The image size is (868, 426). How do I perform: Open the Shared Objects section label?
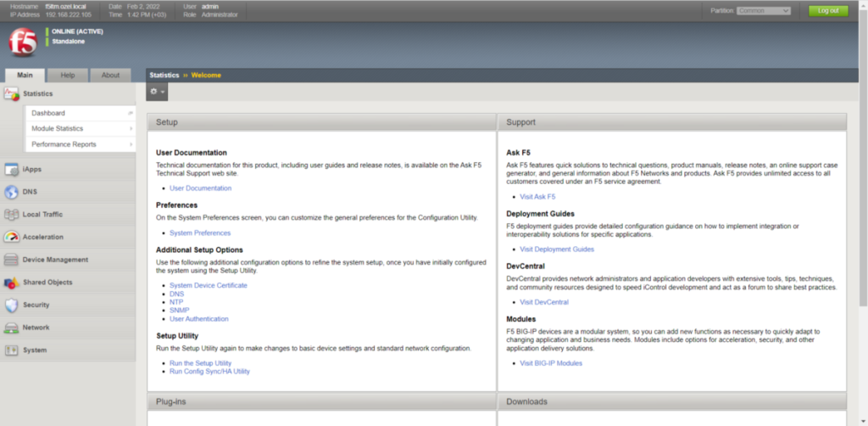tap(47, 283)
